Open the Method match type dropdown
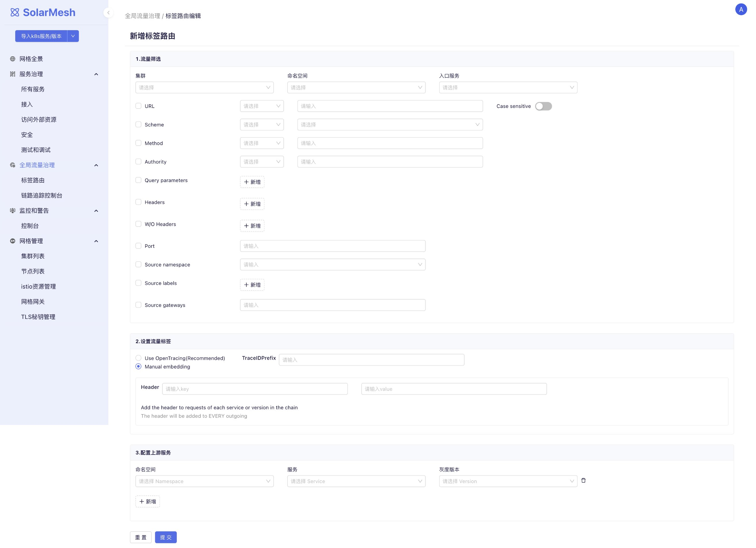 (262, 143)
